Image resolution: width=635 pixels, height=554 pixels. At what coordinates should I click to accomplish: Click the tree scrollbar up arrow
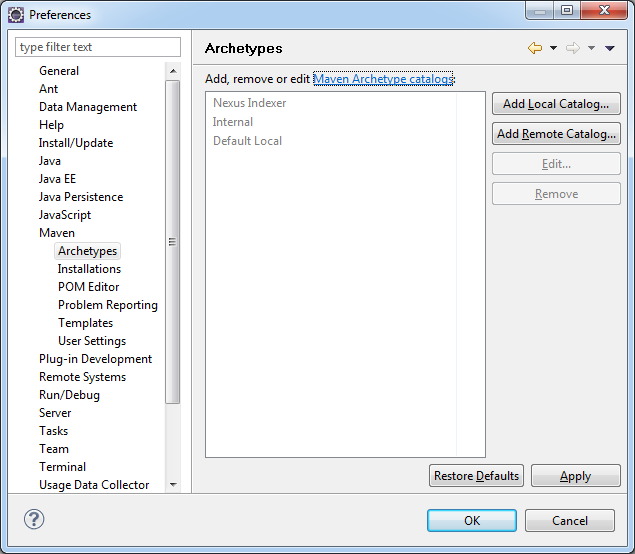[173, 71]
